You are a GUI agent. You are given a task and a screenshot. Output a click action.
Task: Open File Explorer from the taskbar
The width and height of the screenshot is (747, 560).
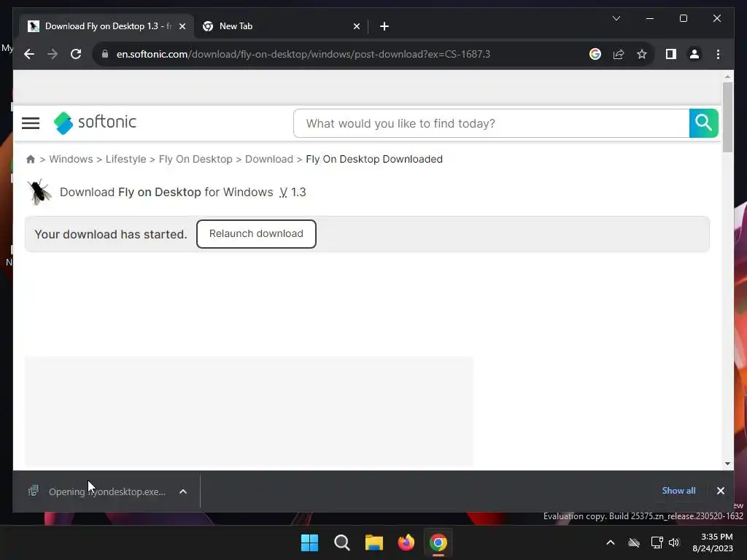[374, 542]
